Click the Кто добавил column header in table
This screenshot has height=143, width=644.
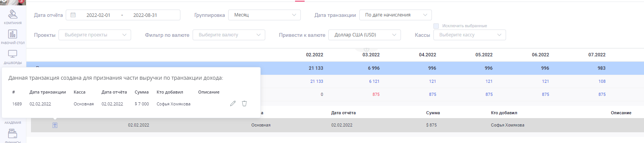(x=504, y=113)
